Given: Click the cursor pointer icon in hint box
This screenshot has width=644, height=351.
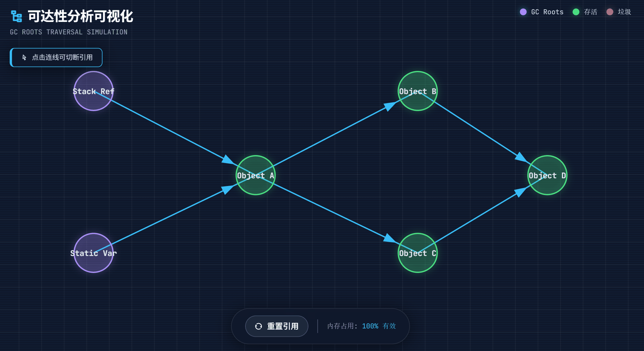Looking at the screenshot, I should [24, 57].
